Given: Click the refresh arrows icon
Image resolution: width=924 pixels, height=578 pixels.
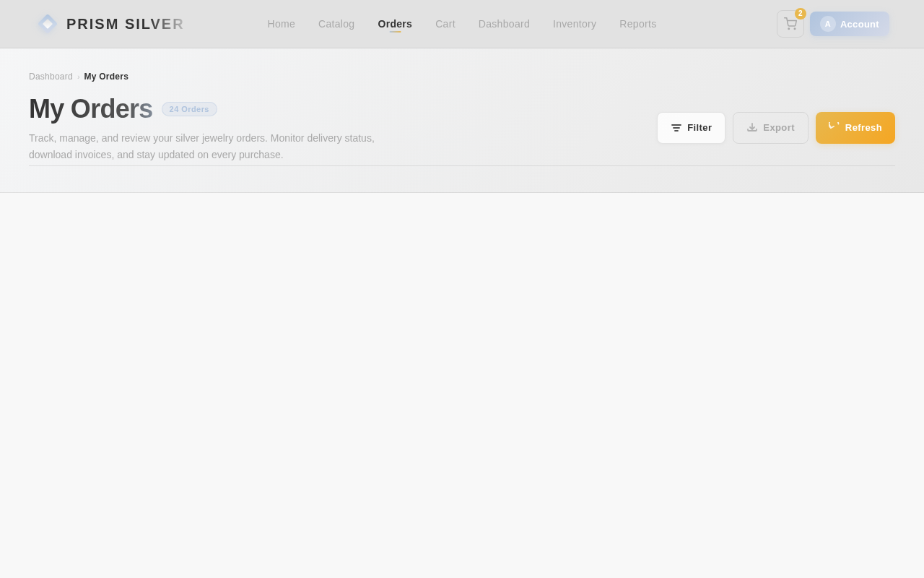Looking at the screenshot, I should 834,127.
